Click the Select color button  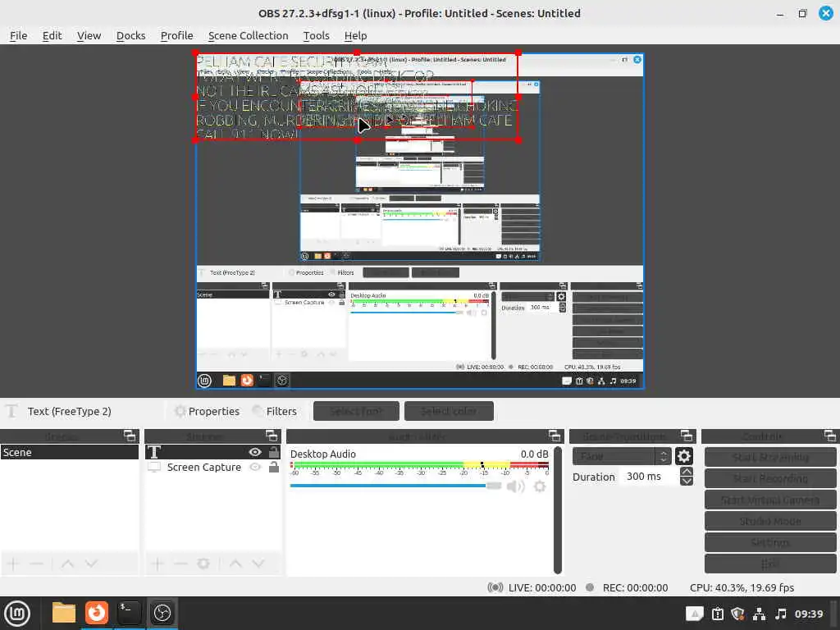tap(449, 412)
